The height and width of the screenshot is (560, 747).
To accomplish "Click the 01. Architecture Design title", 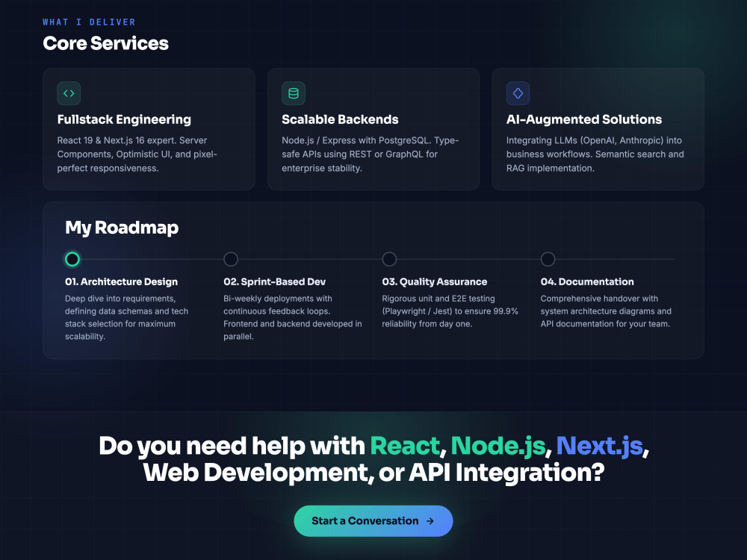I will pos(122,282).
